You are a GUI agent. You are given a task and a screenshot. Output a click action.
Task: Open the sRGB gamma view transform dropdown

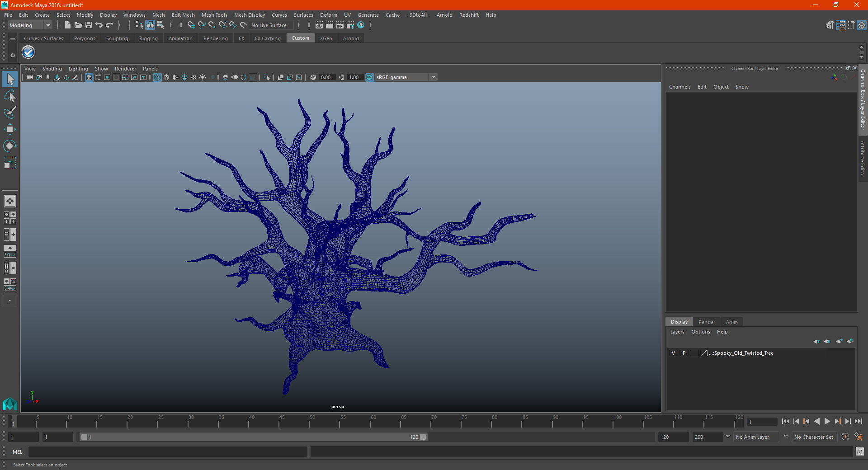[406, 77]
